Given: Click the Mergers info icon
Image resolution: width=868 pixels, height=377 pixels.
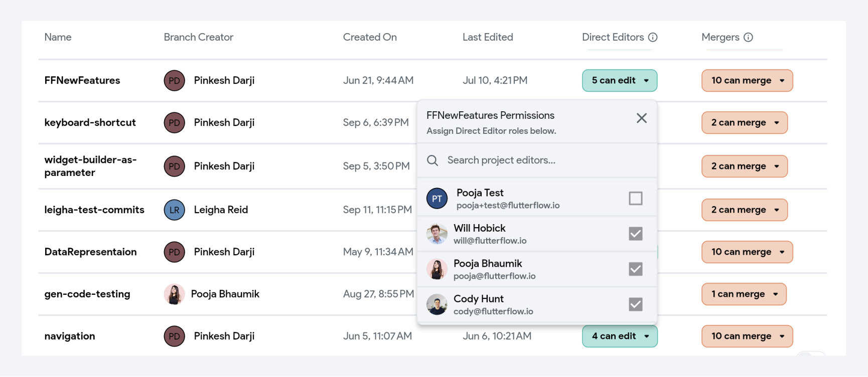Looking at the screenshot, I should (x=748, y=37).
